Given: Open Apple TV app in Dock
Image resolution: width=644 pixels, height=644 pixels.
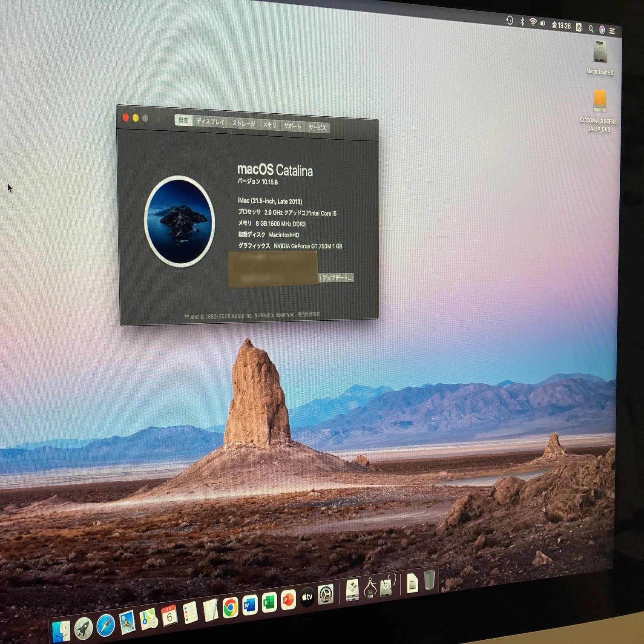Looking at the screenshot, I should [x=307, y=597].
